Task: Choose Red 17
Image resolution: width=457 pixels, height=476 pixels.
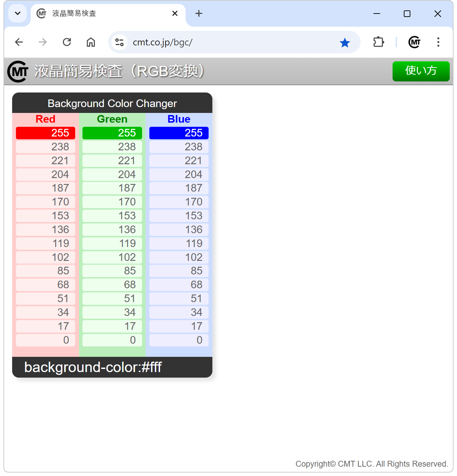Action: tap(45, 326)
